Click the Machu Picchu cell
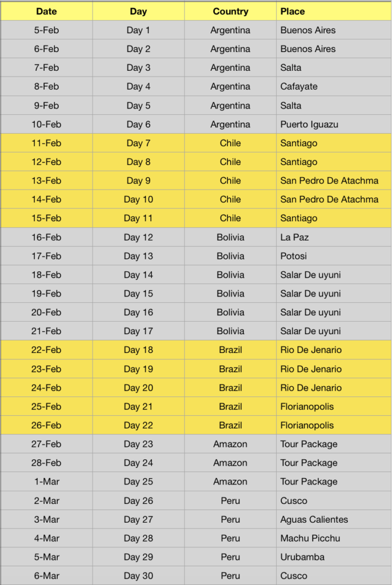Viewport: 392px width, 585px height. click(x=334, y=538)
